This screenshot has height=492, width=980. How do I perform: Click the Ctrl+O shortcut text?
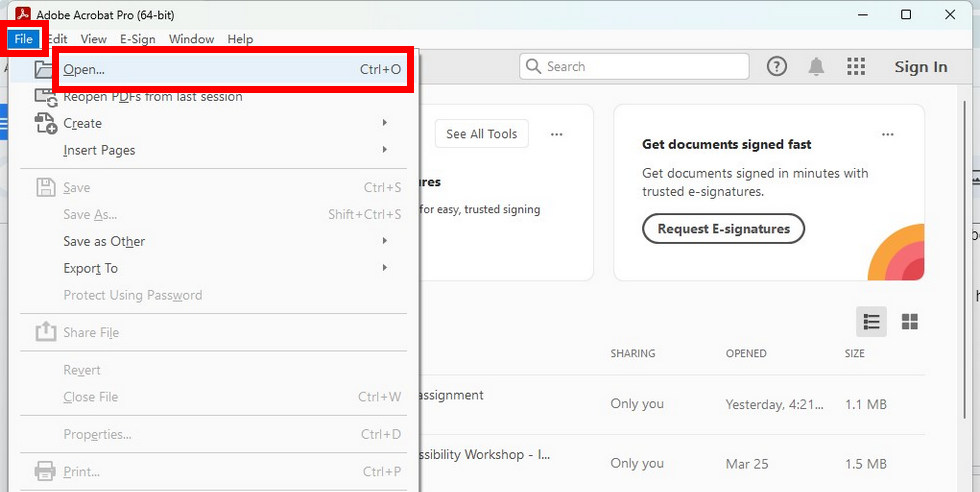[380, 69]
